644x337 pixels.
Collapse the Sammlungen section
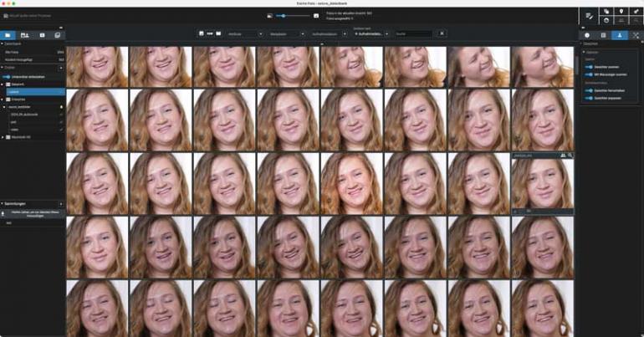[x=2, y=203]
